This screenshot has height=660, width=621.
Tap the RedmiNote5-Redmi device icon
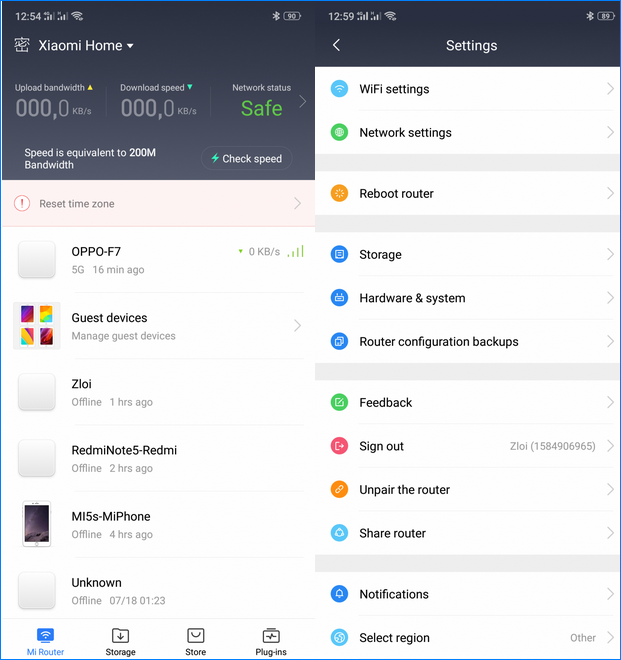[37, 458]
